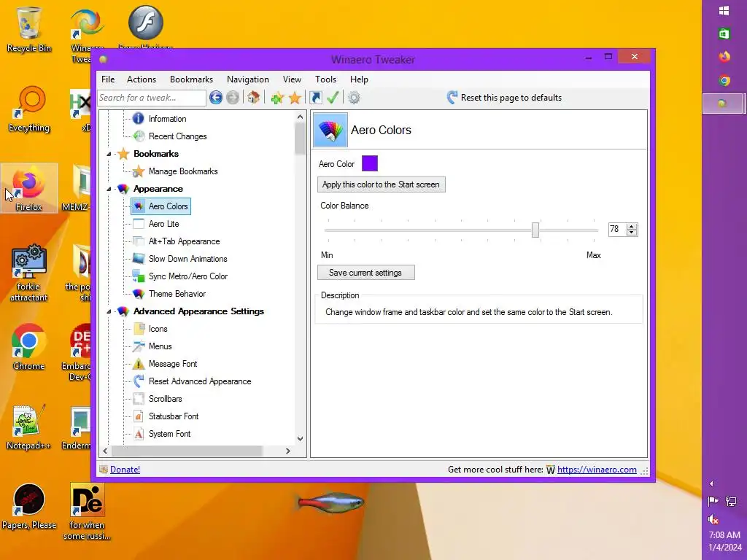Image resolution: width=747 pixels, height=560 pixels.
Task: Open settings gear toolbar icon
Action: tap(354, 98)
